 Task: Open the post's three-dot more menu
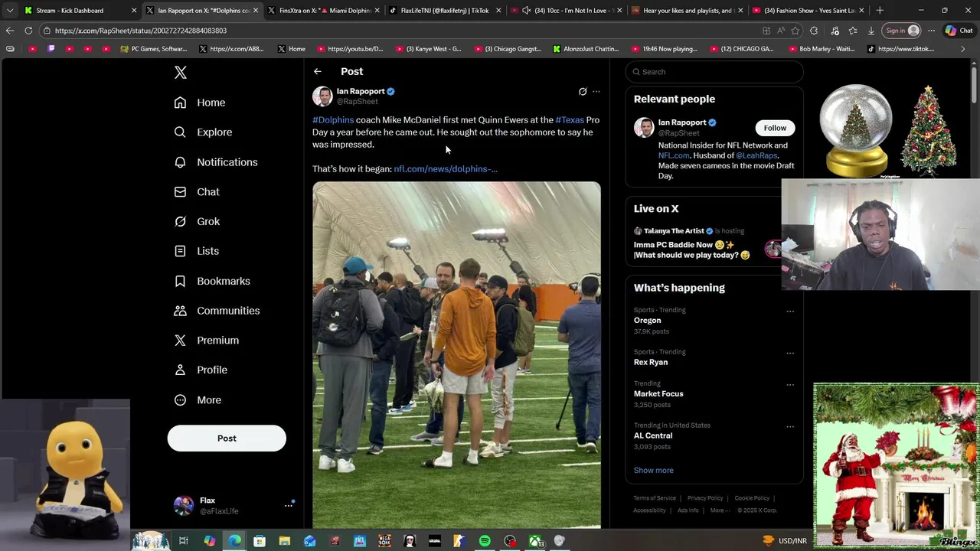(x=596, y=91)
